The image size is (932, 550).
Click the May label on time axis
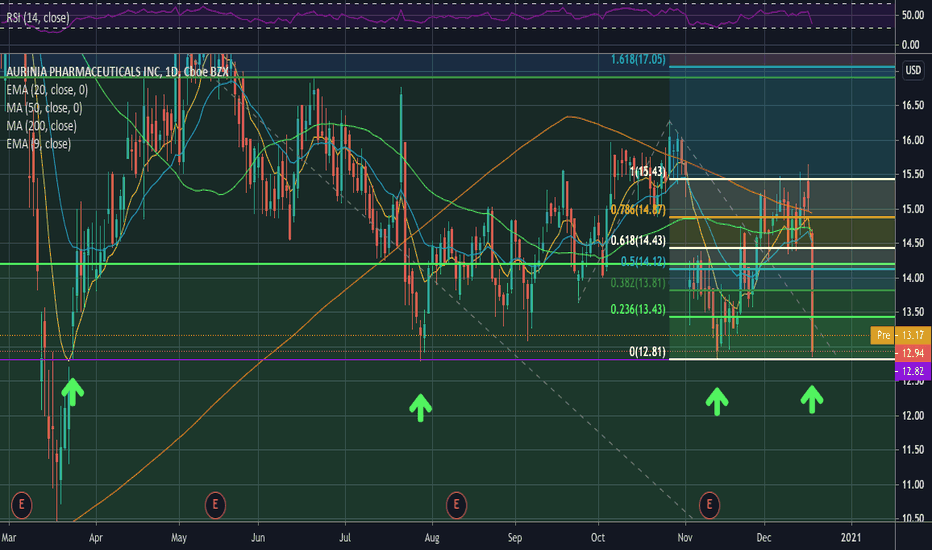pos(179,538)
